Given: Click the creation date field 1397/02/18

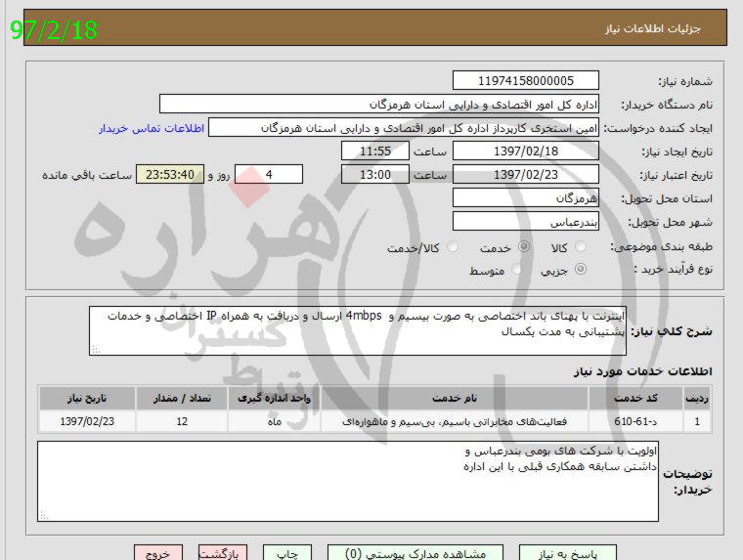Looking at the screenshot, I should click(526, 151).
